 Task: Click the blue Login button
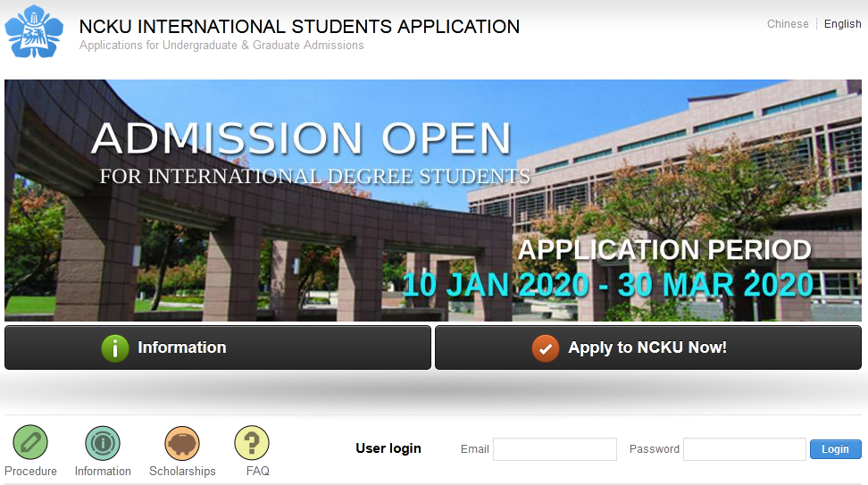click(835, 449)
